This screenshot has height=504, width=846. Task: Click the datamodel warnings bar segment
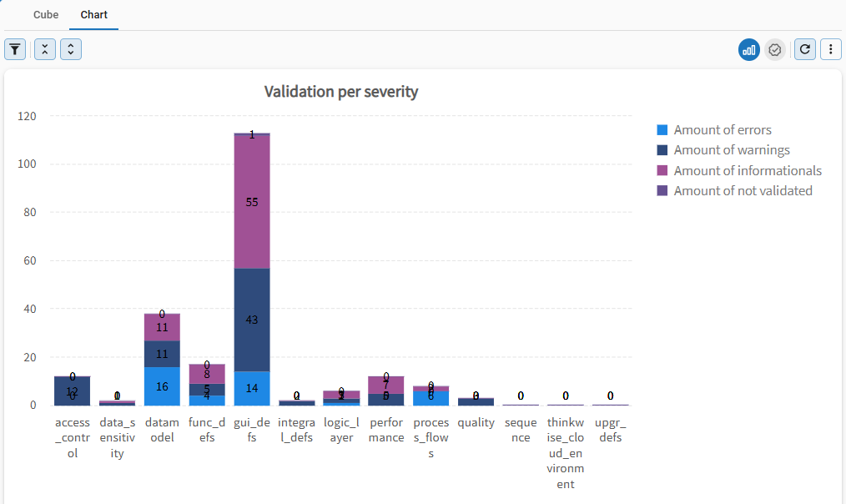coord(162,354)
